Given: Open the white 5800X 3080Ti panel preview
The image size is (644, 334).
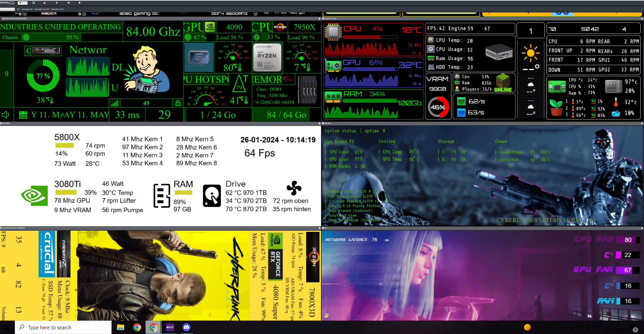Looking at the screenshot, I should (x=160, y=176).
